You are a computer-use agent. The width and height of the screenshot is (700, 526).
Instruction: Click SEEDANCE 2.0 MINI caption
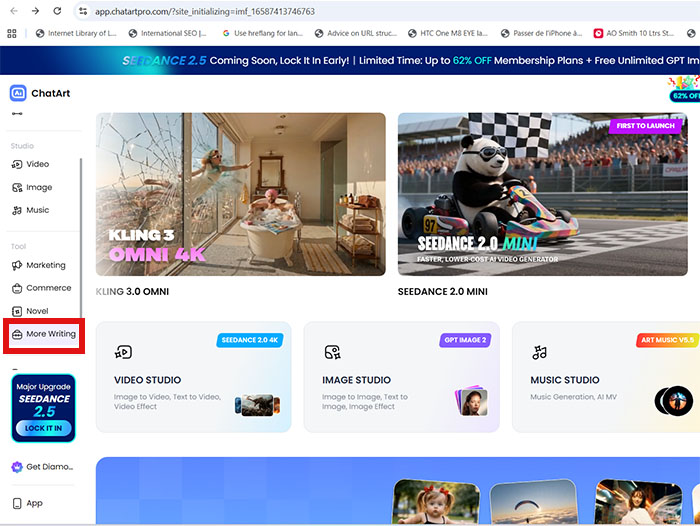(x=442, y=292)
